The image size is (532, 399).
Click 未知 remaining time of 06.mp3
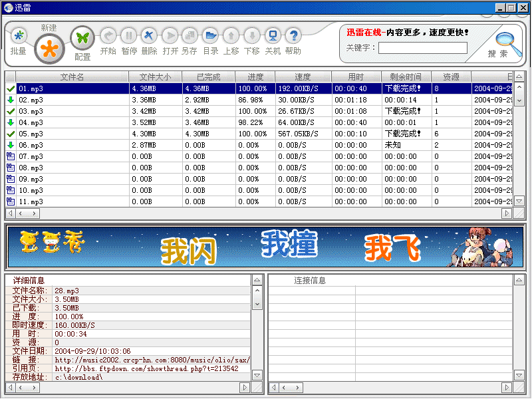[x=393, y=145]
